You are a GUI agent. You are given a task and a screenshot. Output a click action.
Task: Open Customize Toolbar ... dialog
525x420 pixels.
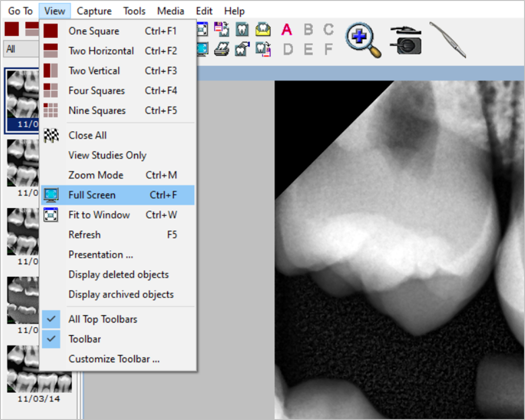point(118,359)
